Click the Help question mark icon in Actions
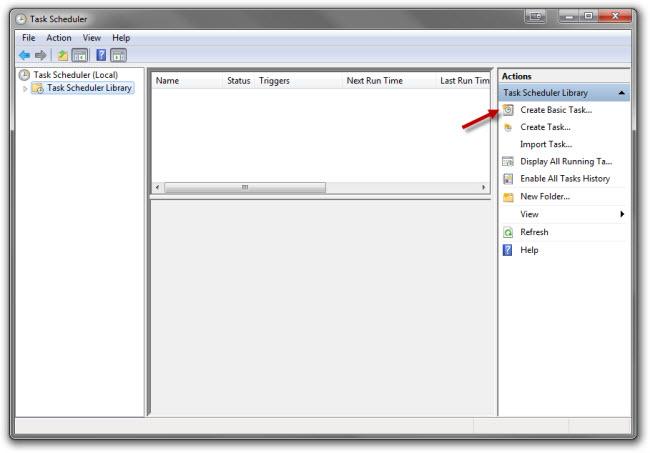Screen dimensions: 650x453 point(507,250)
